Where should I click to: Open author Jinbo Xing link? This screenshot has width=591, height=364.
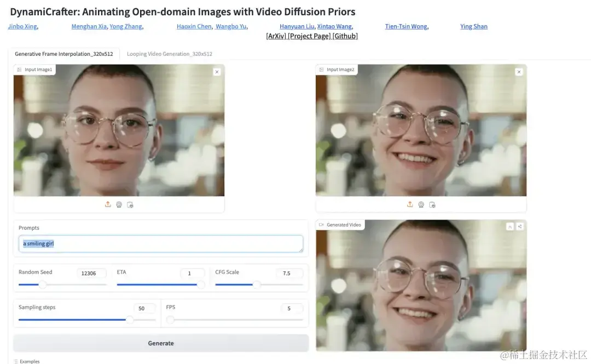tap(22, 26)
